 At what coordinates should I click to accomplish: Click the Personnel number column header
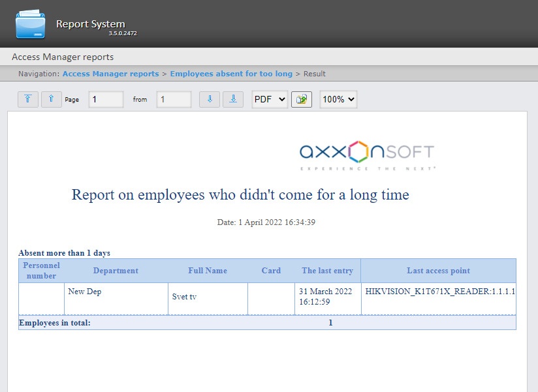[41, 271]
